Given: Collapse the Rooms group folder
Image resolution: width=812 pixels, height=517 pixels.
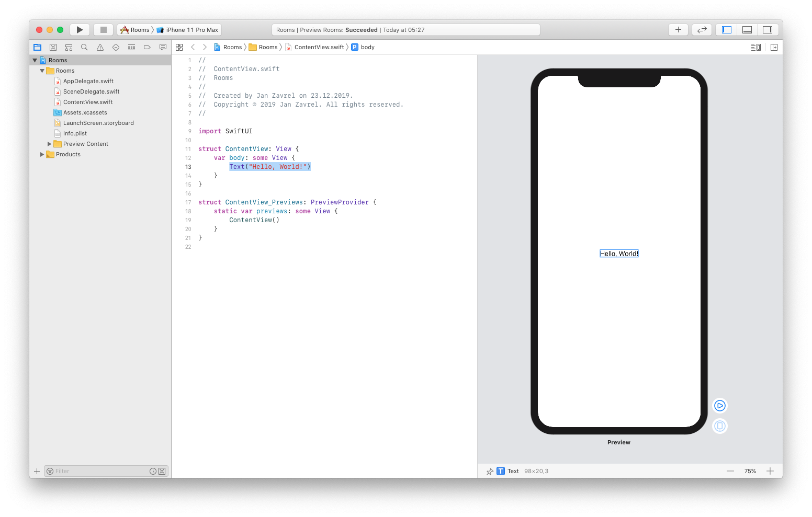Looking at the screenshot, I should [x=42, y=70].
